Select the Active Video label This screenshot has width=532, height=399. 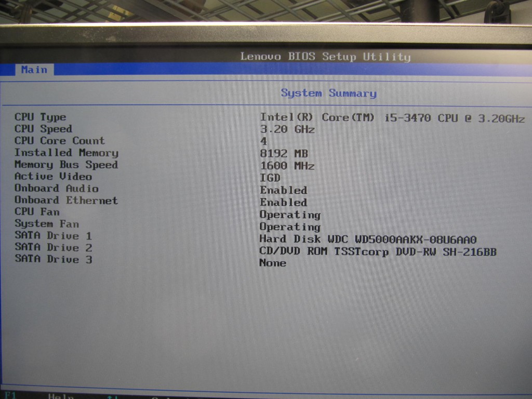point(54,177)
